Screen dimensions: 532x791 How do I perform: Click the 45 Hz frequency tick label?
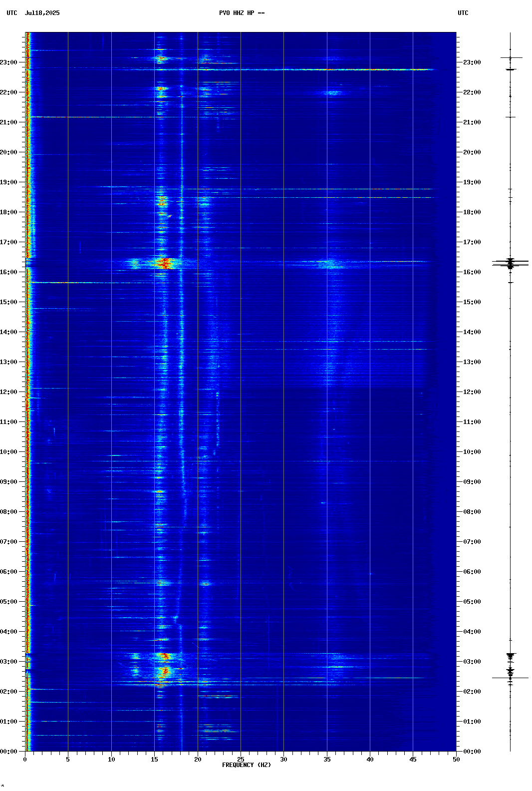pos(413,760)
